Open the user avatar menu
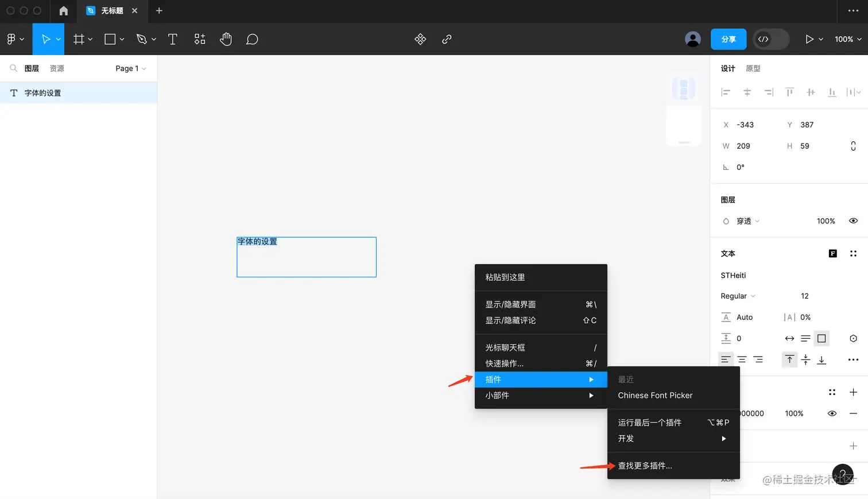This screenshot has height=499, width=868. point(693,39)
